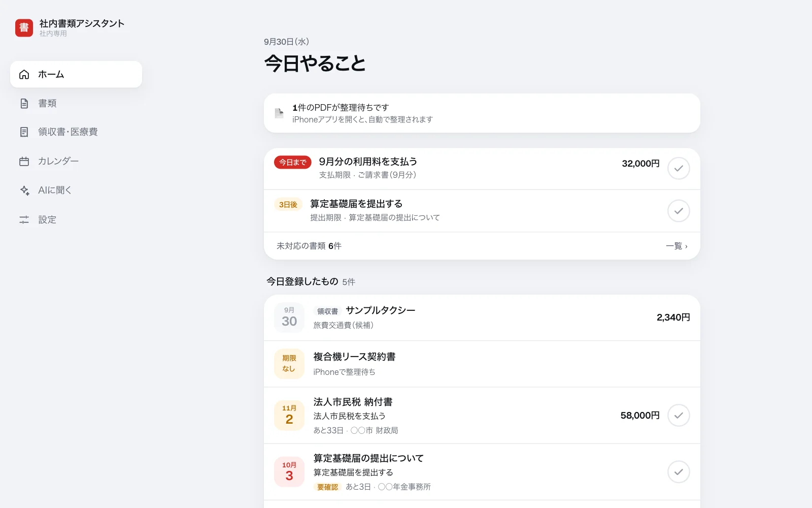Click the document icon beside 書類
This screenshot has width=812, height=508.
tap(24, 104)
